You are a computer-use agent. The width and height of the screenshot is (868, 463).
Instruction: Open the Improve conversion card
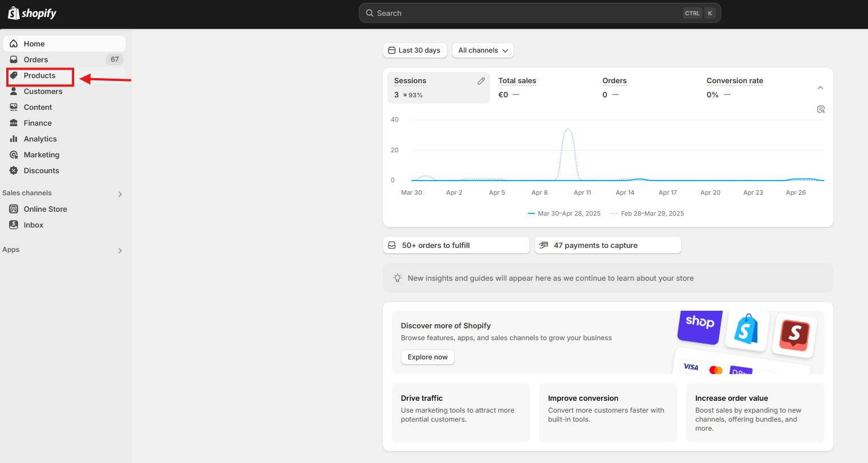click(608, 413)
